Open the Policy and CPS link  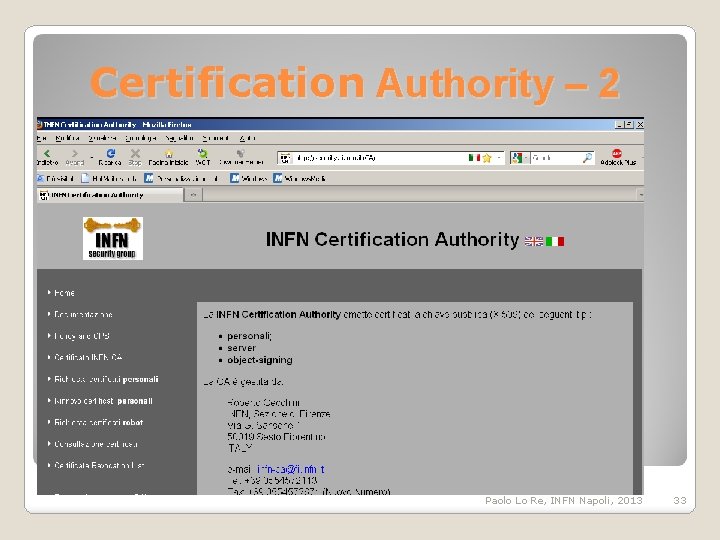coord(82,336)
